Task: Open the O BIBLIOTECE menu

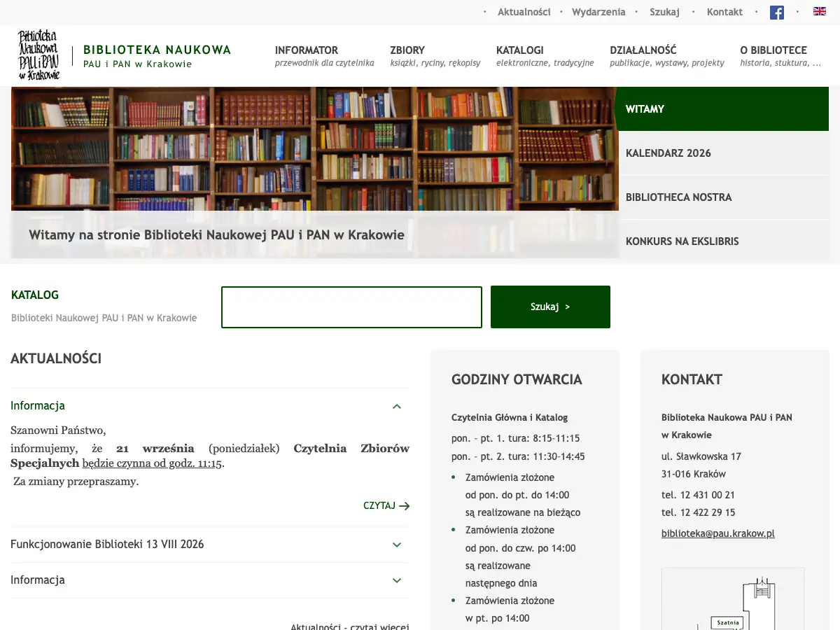Action: 780,56
